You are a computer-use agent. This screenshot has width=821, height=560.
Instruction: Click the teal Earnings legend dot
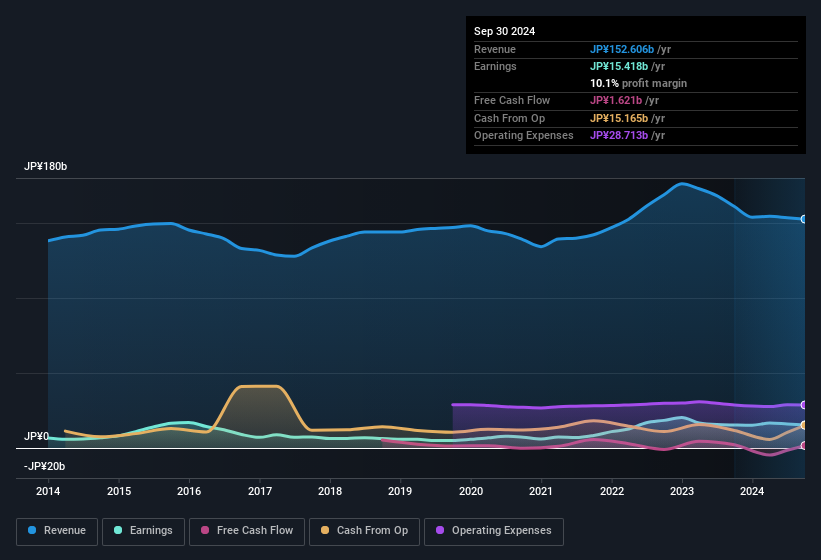click(119, 530)
